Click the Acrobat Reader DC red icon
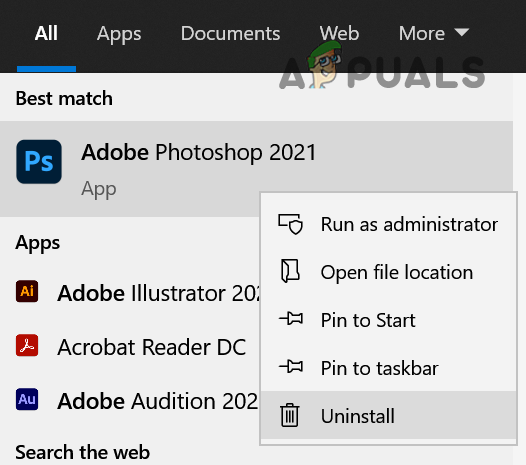526x465 pixels. coord(27,345)
